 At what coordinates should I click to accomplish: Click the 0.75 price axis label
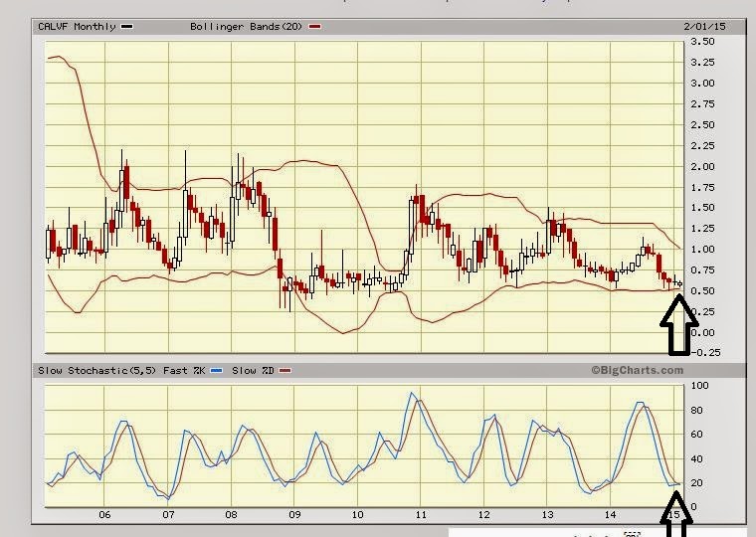click(x=702, y=269)
